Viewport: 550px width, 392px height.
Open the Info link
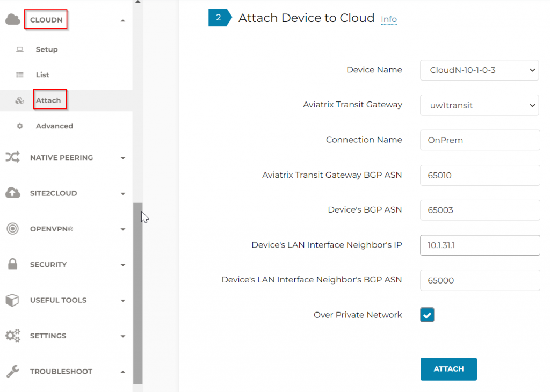(x=389, y=19)
